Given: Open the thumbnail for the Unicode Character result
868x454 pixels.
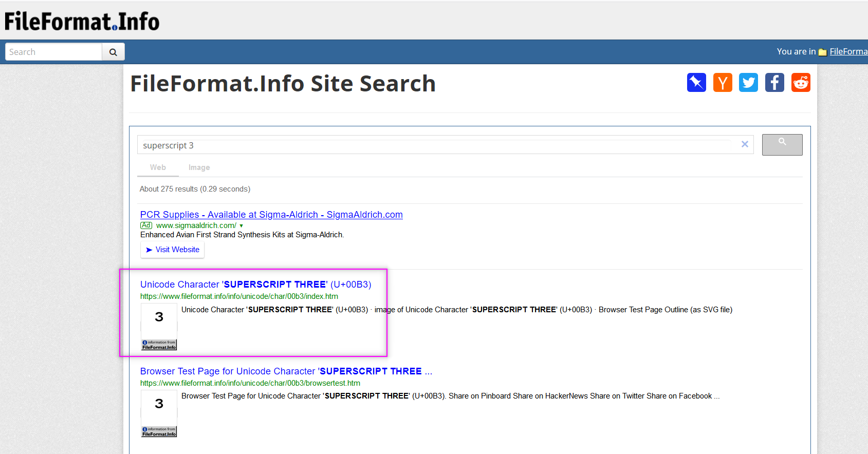Looking at the screenshot, I should coord(159,327).
